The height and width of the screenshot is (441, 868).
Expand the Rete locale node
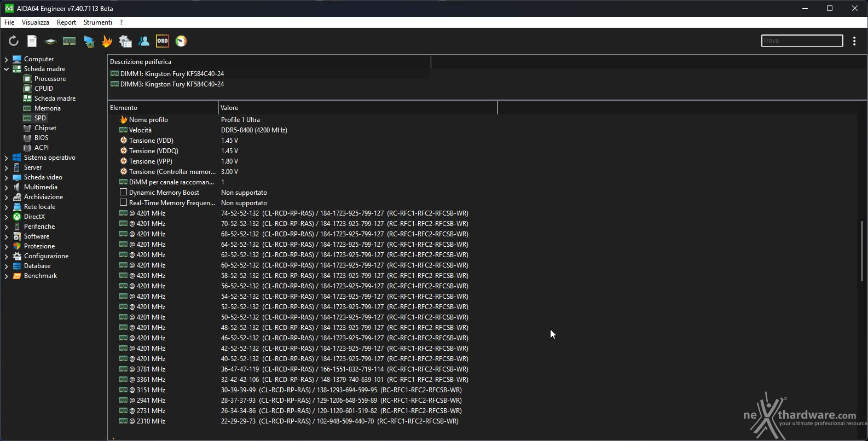pos(6,207)
